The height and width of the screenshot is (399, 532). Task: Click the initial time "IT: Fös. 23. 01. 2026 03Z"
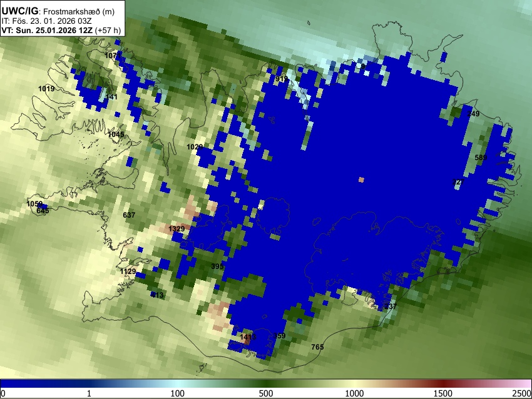tap(46, 21)
